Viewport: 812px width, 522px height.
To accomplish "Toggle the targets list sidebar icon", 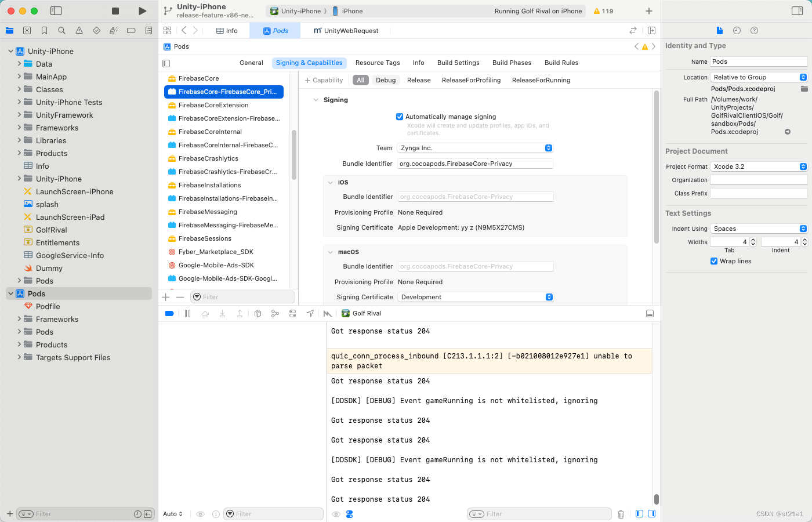I will (x=166, y=63).
